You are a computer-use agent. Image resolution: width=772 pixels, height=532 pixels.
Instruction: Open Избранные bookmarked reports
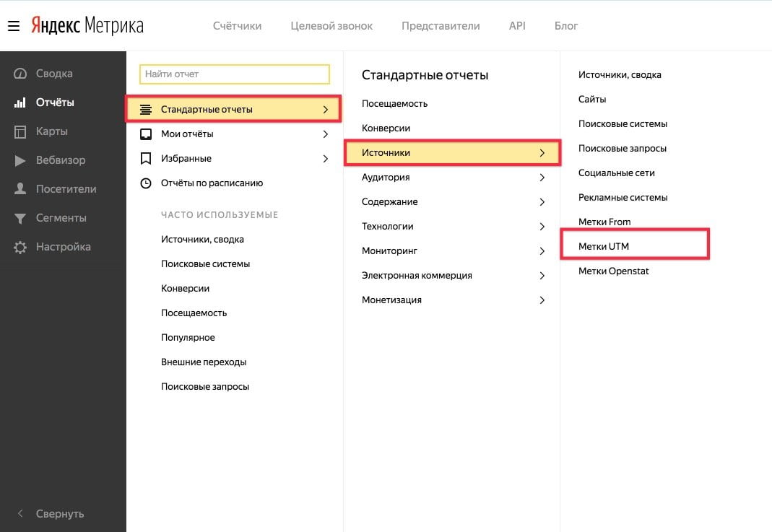point(186,159)
